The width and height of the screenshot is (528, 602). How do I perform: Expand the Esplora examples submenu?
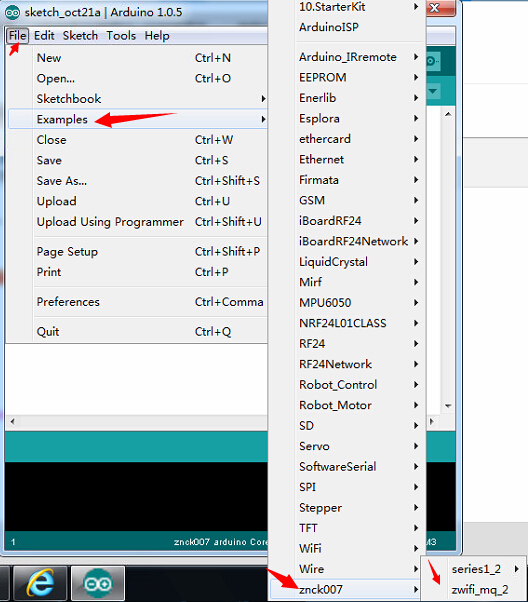[x=347, y=118]
